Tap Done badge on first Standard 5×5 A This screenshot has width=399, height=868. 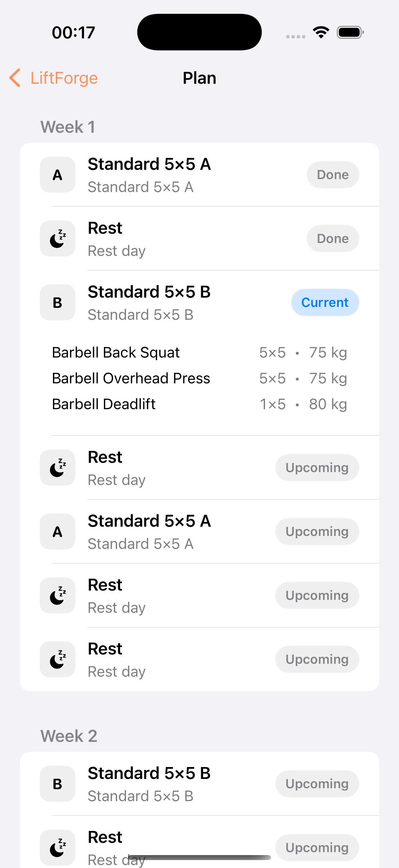pos(332,175)
